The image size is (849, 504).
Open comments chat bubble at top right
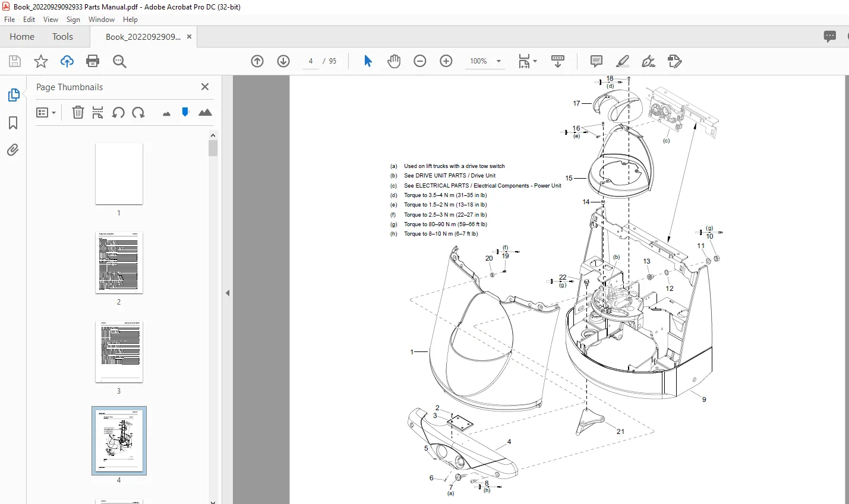point(830,36)
